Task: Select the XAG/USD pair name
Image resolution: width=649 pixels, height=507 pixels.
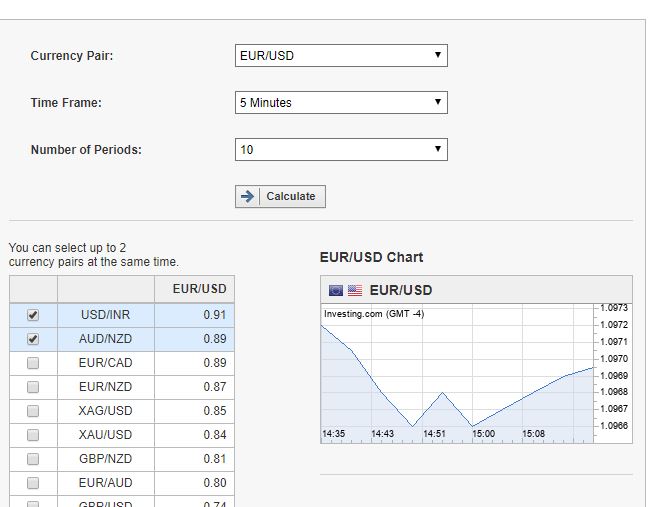Action: pos(106,411)
